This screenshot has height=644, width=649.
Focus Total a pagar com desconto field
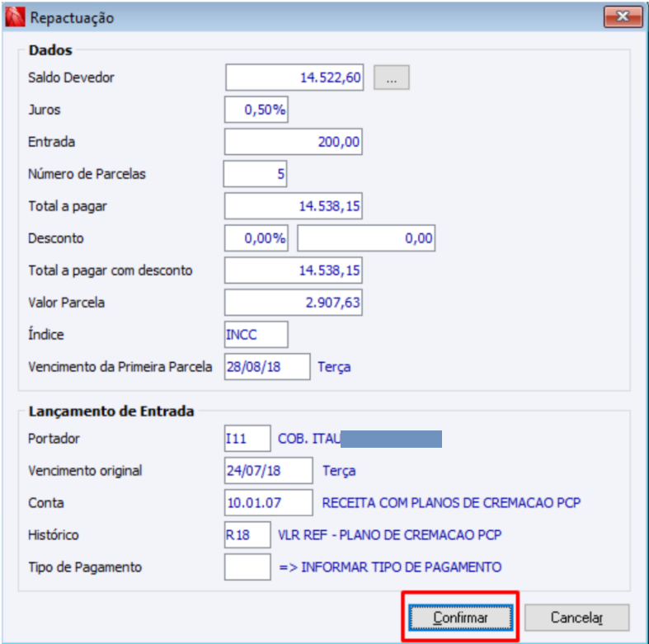click(x=294, y=270)
